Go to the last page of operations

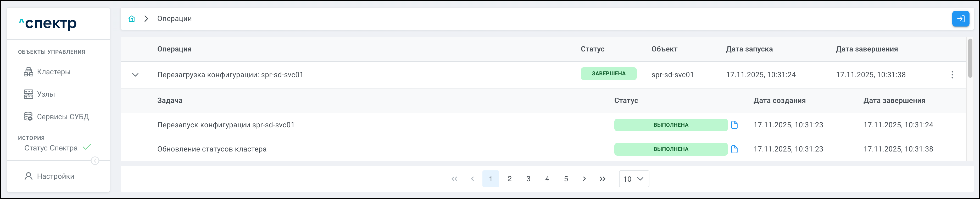602,179
